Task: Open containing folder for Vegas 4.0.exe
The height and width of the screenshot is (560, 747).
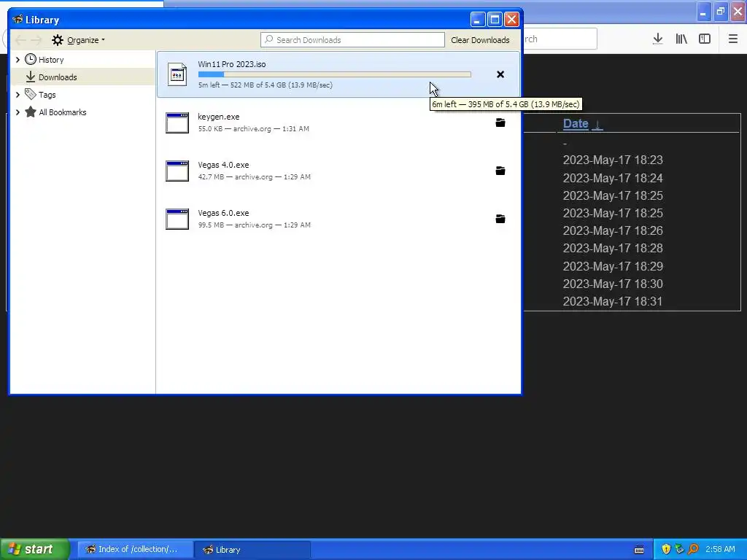Action: [x=500, y=171]
